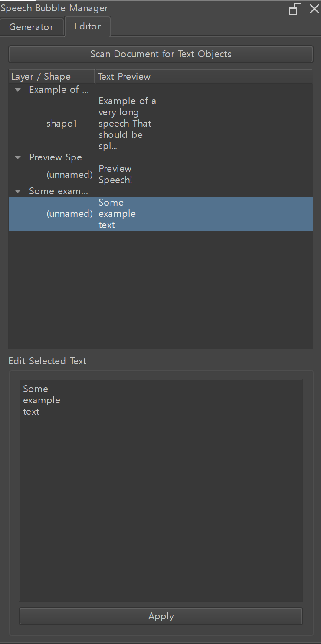Image resolution: width=321 pixels, height=644 pixels.
Task: Switch to the Generator tab
Action: pyautogui.click(x=31, y=27)
